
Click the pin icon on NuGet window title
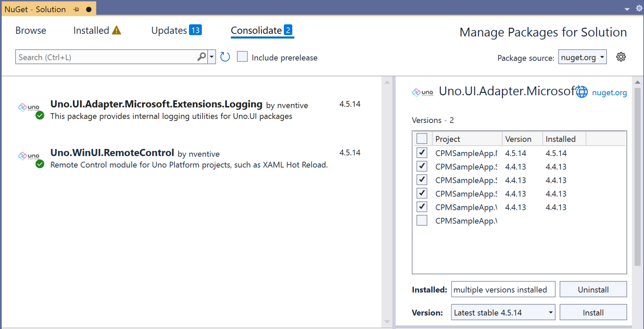[76, 8]
